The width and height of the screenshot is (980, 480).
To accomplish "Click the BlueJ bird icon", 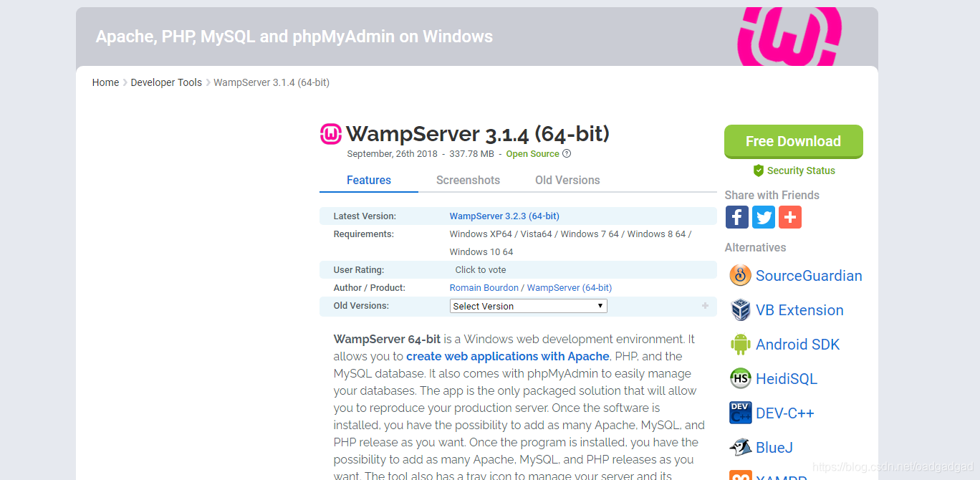I will [x=740, y=447].
